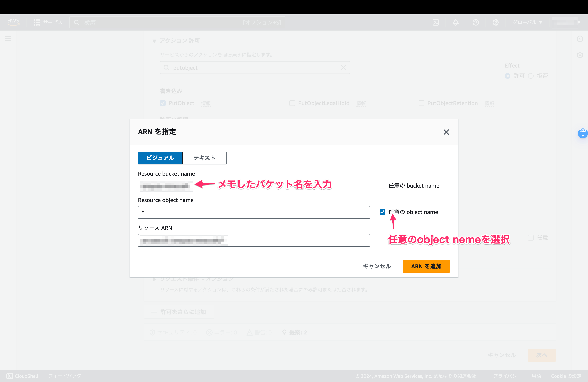Click the ARN を追加 button

point(426,266)
